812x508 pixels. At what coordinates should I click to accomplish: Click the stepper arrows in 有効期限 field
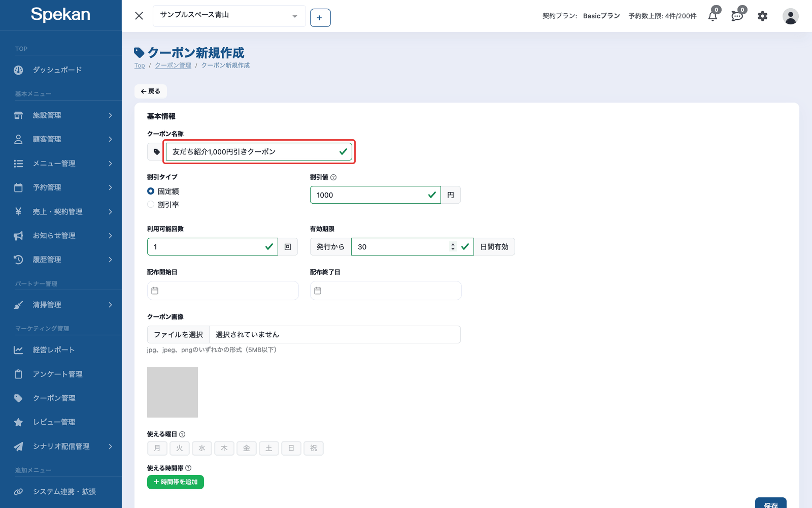pyautogui.click(x=453, y=247)
